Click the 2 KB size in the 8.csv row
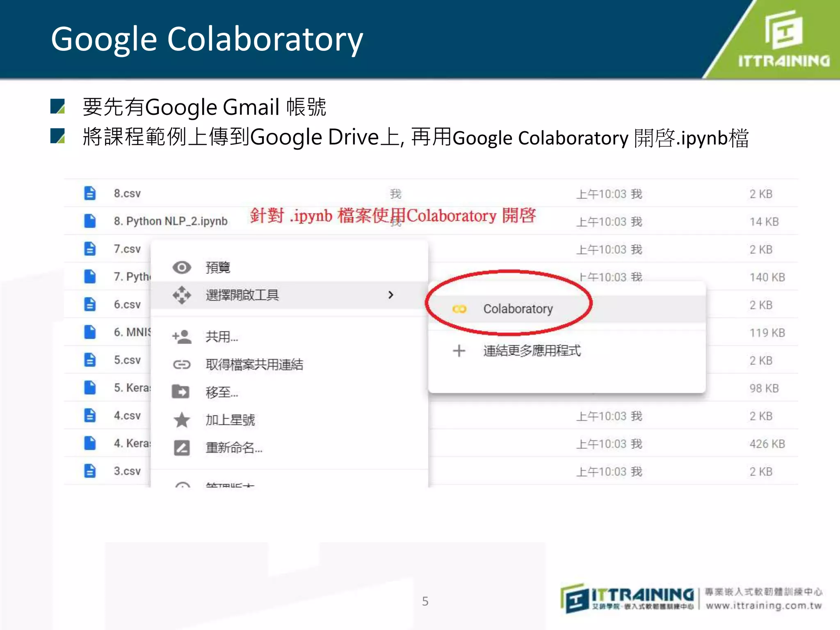 coord(761,194)
